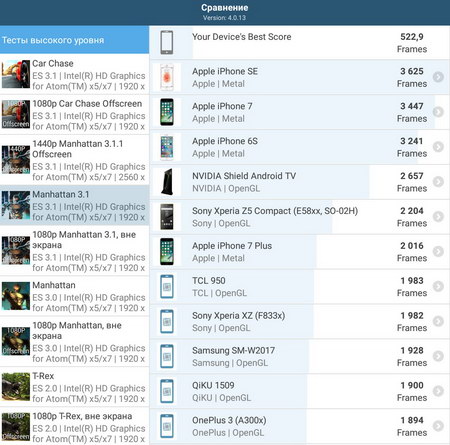The width and height of the screenshot is (450, 445).
Task: Open details arrow for Apple iPhone 7
Action: [x=438, y=112]
